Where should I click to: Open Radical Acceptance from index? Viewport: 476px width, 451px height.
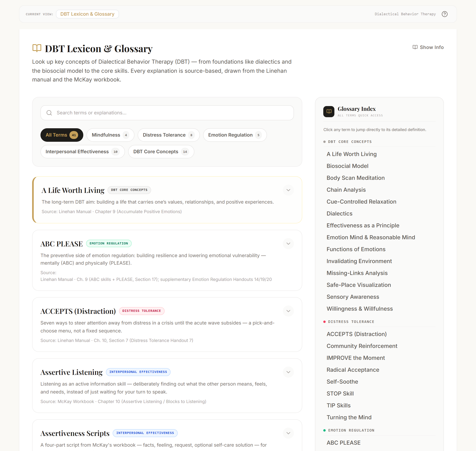(353, 370)
